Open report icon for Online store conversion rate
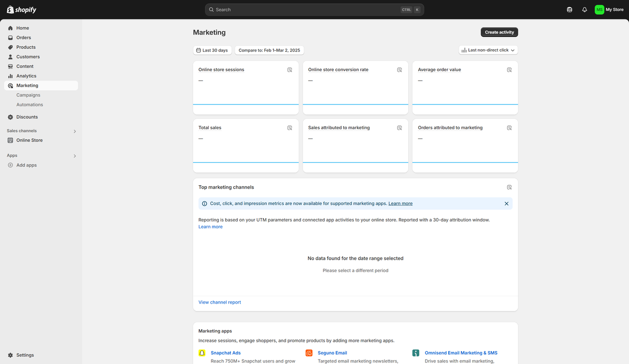Viewport: 629px width, 364px height. click(400, 70)
